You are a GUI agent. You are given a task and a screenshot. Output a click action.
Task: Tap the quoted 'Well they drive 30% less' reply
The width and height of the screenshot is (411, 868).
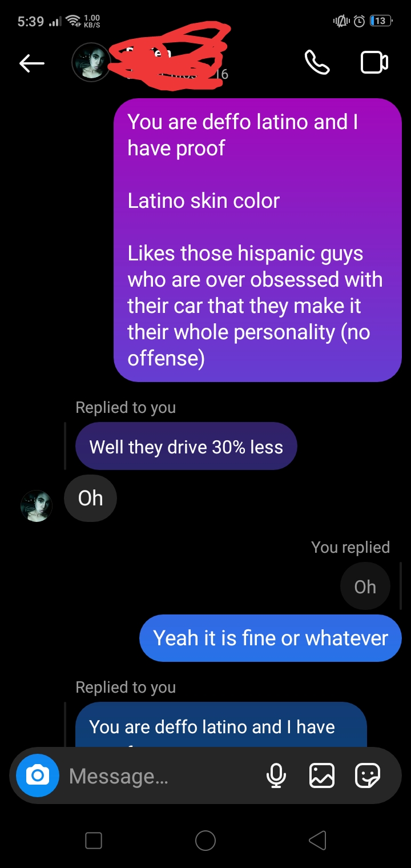pos(186,446)
